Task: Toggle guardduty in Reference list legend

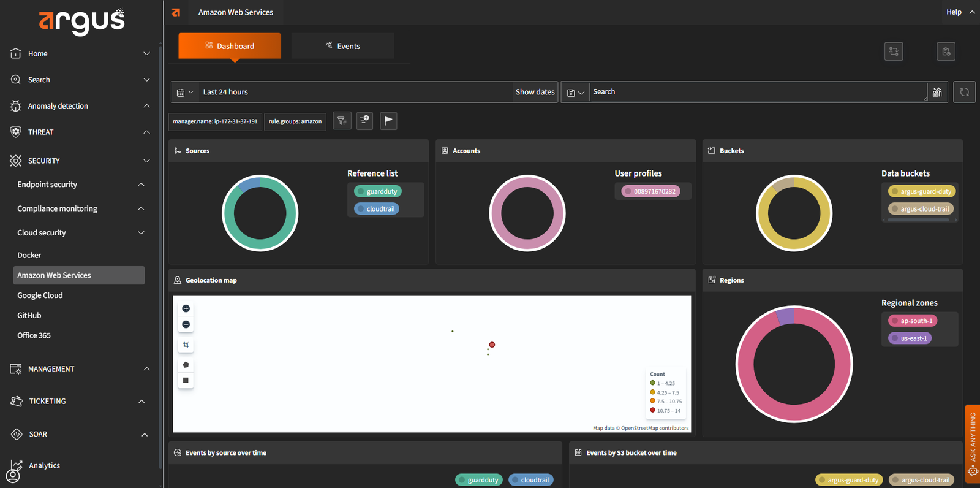Action: [378, 191]
